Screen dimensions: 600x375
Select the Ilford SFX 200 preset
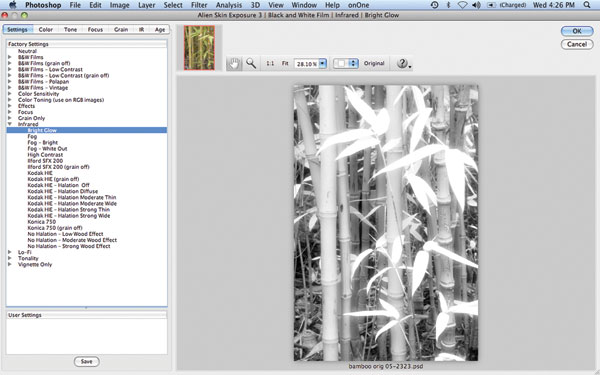tap(45, 161)
